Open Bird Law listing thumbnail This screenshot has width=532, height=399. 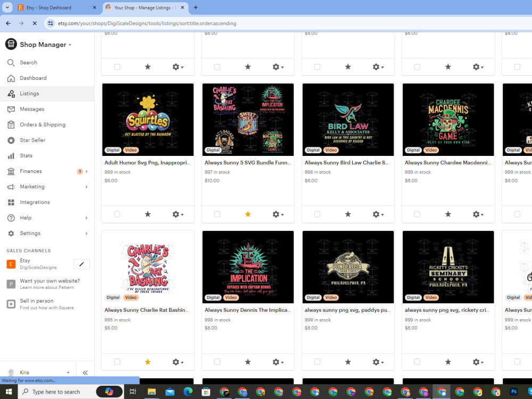click(x=348, y=119)
